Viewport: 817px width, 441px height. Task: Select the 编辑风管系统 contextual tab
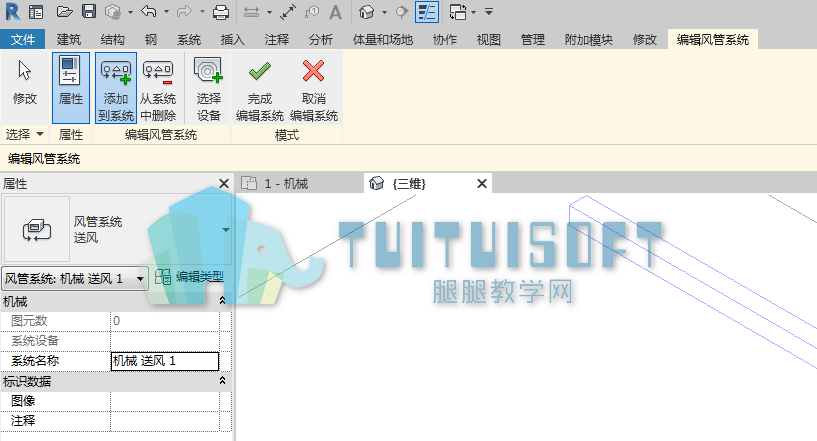[713, 40]
